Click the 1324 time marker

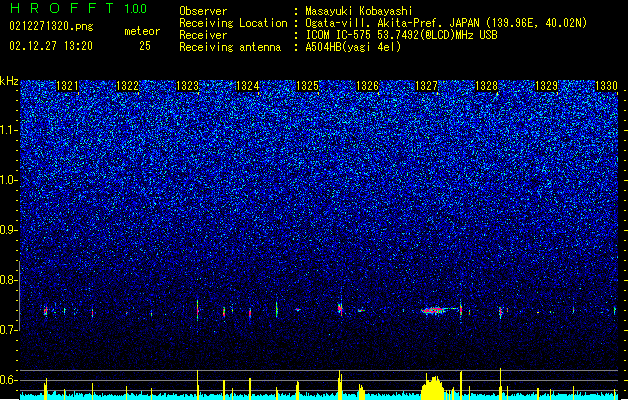point(248,86)
